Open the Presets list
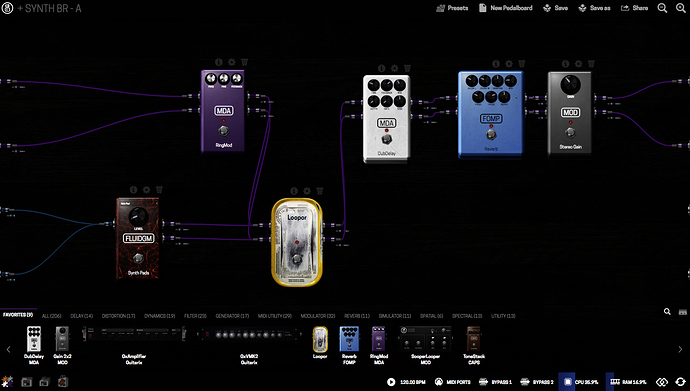Screen dimensions: 690x391 [452, 8]
